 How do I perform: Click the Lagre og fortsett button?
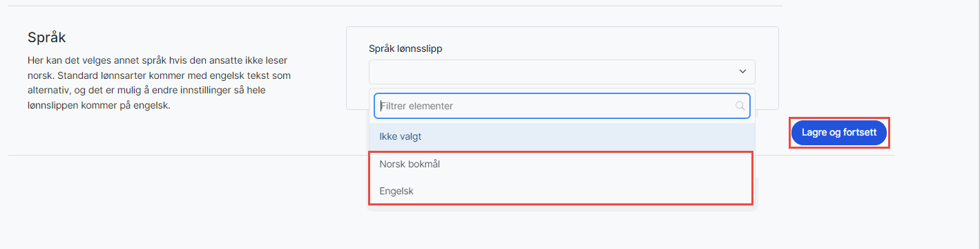click(838, 132)
